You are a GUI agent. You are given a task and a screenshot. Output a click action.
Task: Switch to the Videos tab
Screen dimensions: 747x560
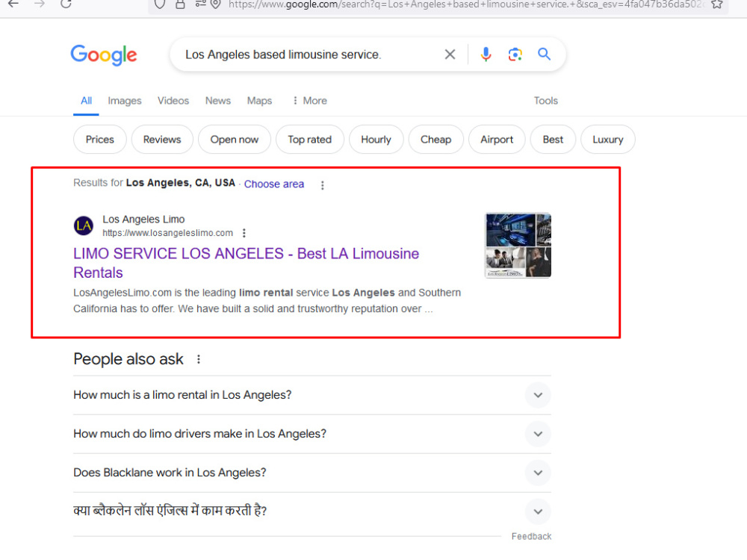(x=173, y=101)
